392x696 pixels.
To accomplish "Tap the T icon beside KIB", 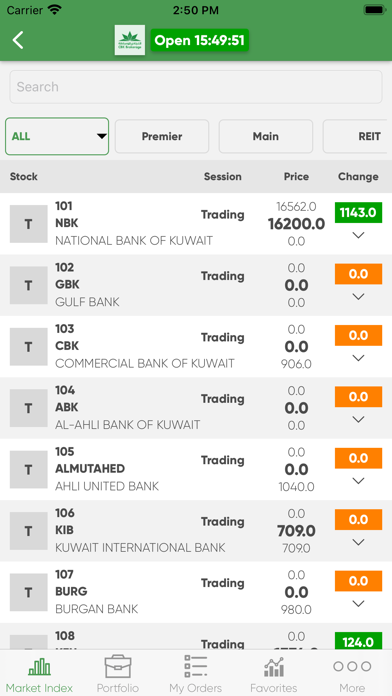I will [28, 531].
